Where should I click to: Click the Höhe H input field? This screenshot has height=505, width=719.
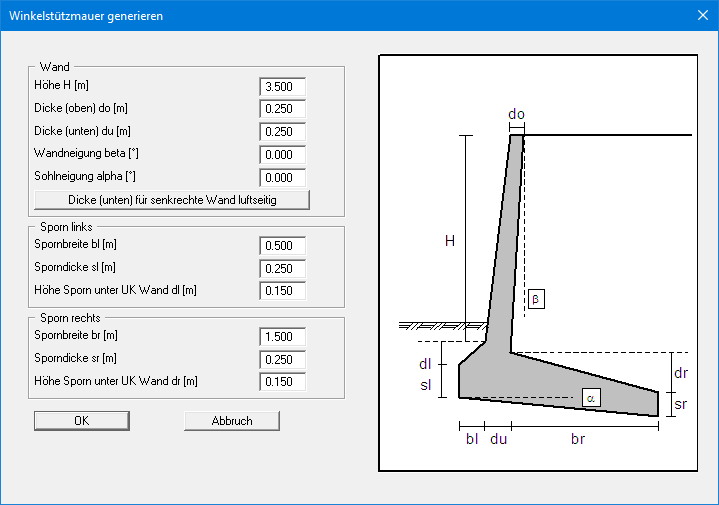point(282,87)
